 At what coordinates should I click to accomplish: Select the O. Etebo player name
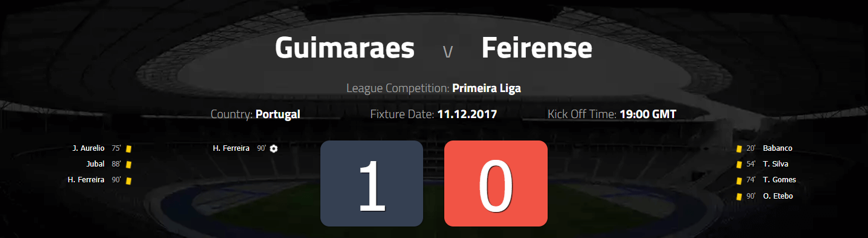[778, 196]
